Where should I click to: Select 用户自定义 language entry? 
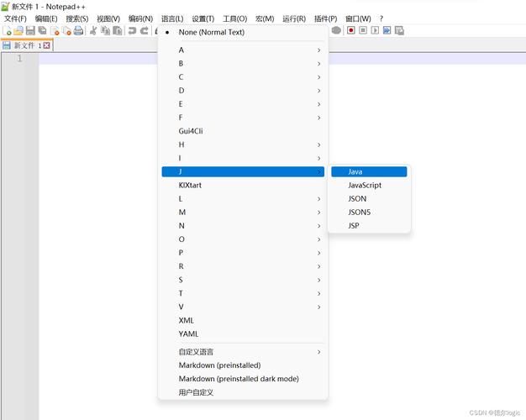[x=243, y=392]
